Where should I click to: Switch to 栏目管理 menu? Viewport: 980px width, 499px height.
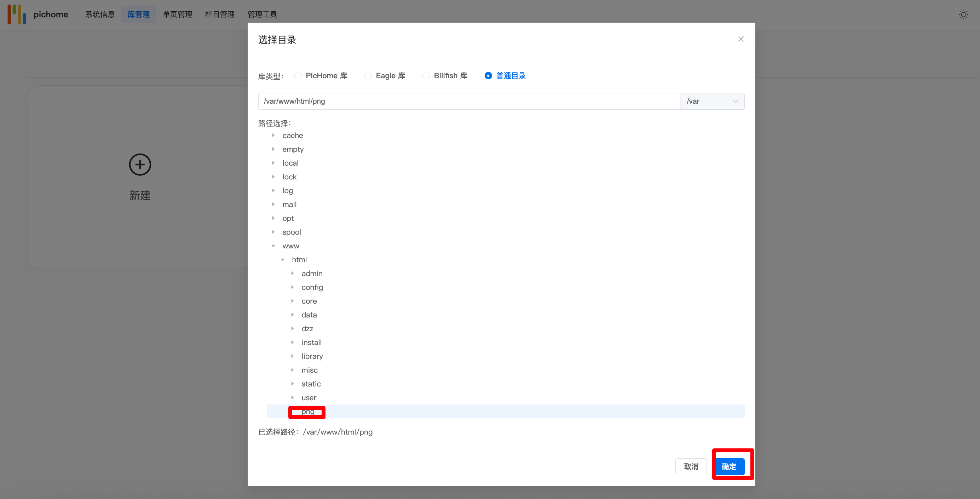219,15
